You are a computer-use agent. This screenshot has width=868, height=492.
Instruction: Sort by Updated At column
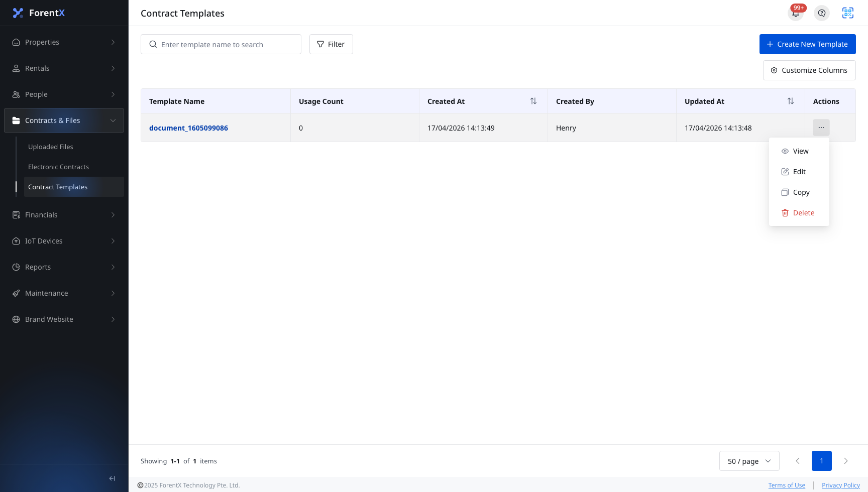[791, 101]
